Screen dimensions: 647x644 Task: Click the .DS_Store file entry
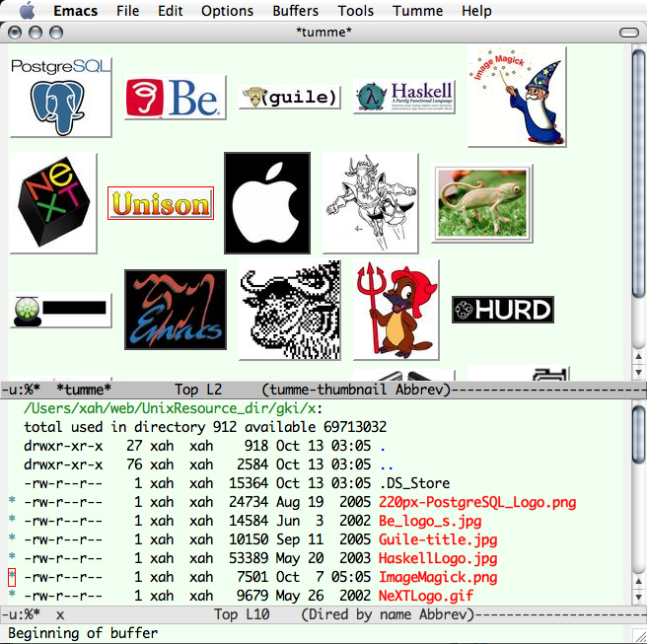tap(414, 483)
